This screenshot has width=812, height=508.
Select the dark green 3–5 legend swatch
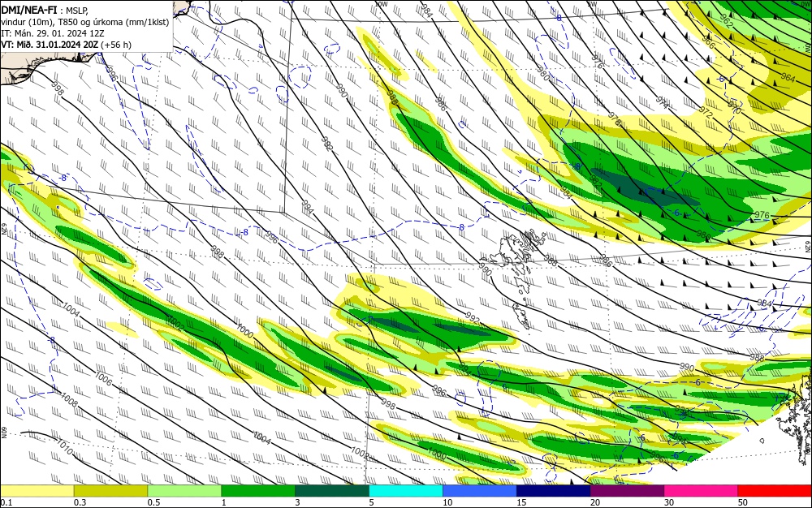(332, 490)
